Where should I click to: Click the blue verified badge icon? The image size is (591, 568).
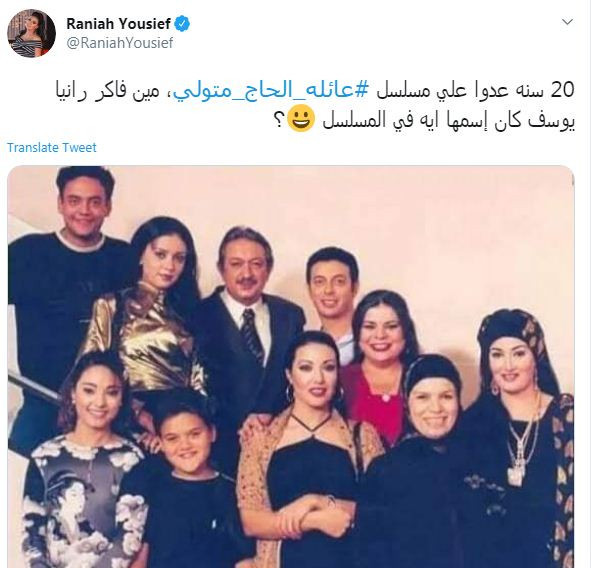click(x=182, y=24)
